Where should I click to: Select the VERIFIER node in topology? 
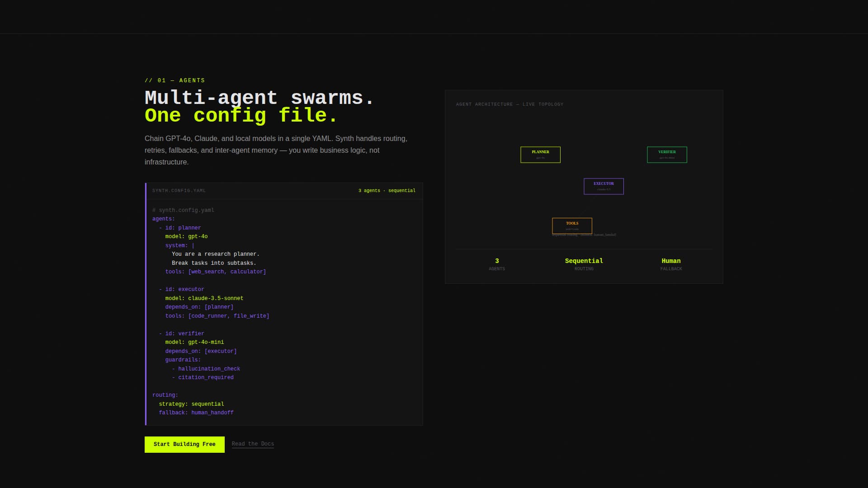pos(667,155)
